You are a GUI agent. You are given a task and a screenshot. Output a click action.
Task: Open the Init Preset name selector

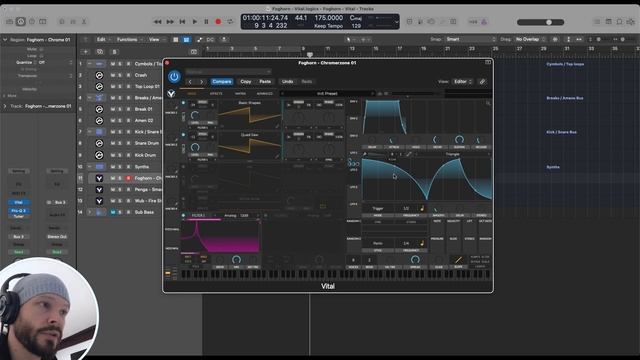click(x=327, y=93)
